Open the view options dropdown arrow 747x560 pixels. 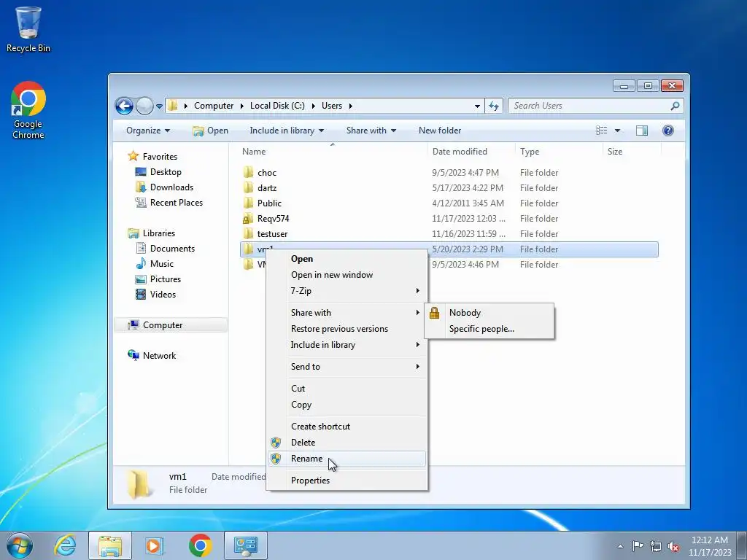pyautogui.click(x=617, y=131)
